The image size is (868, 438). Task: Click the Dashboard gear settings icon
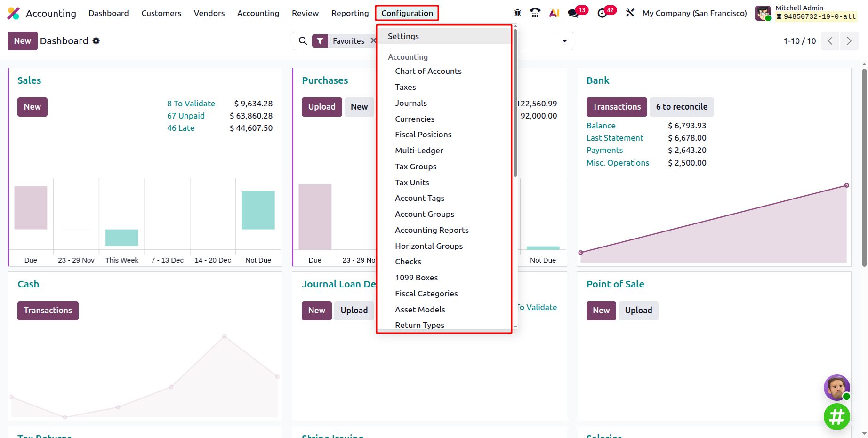(x=96, y=41)
